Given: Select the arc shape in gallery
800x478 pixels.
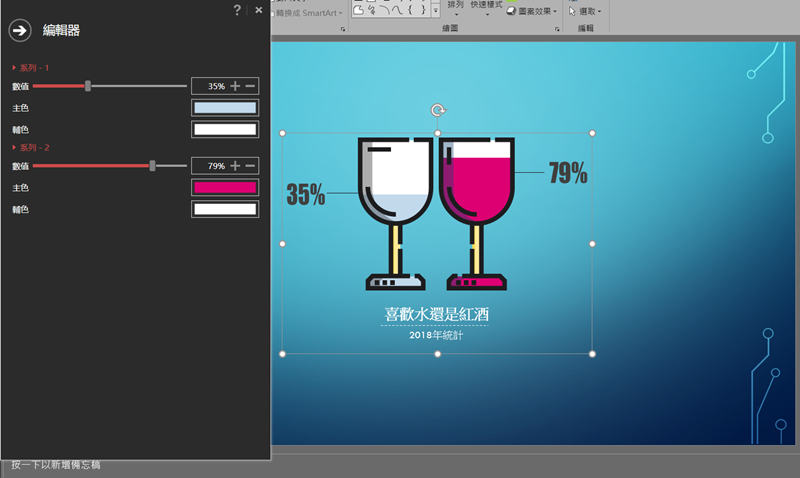Looking at the screenshot, I should point(384,10).
